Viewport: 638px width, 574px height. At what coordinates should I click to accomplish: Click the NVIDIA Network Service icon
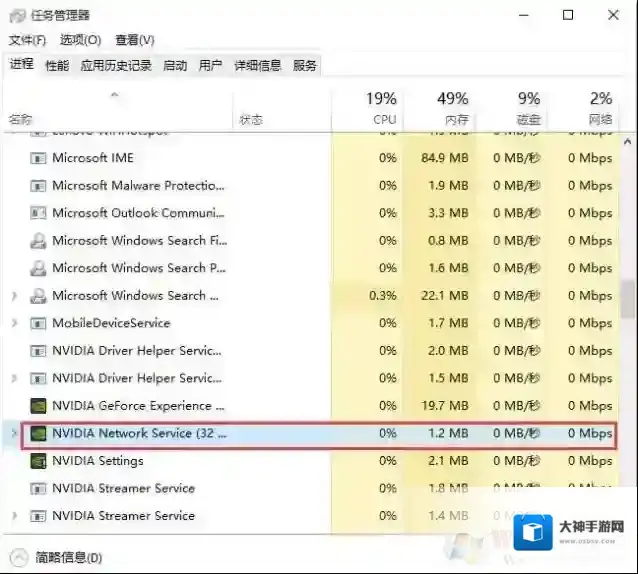click(x=38, y=433)
